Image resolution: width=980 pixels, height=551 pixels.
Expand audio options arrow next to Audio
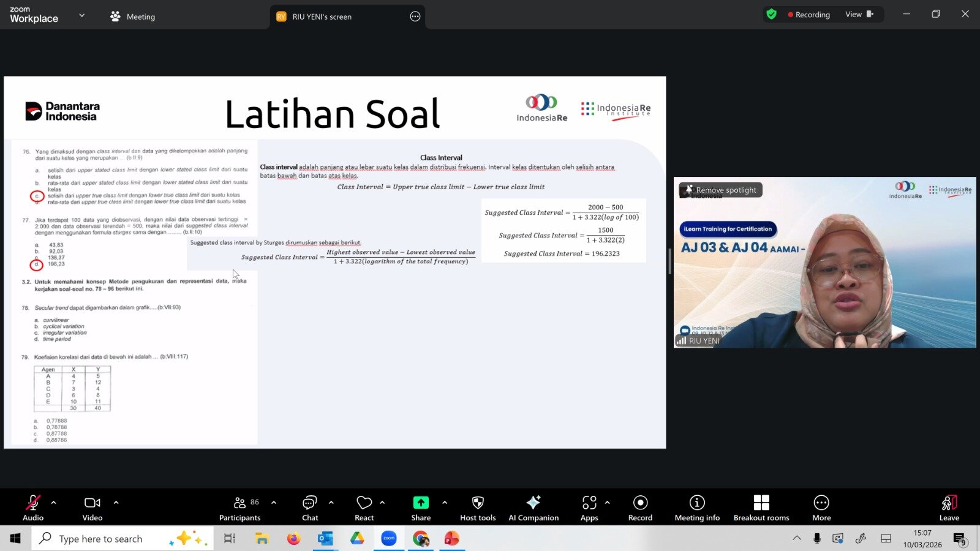54,503
